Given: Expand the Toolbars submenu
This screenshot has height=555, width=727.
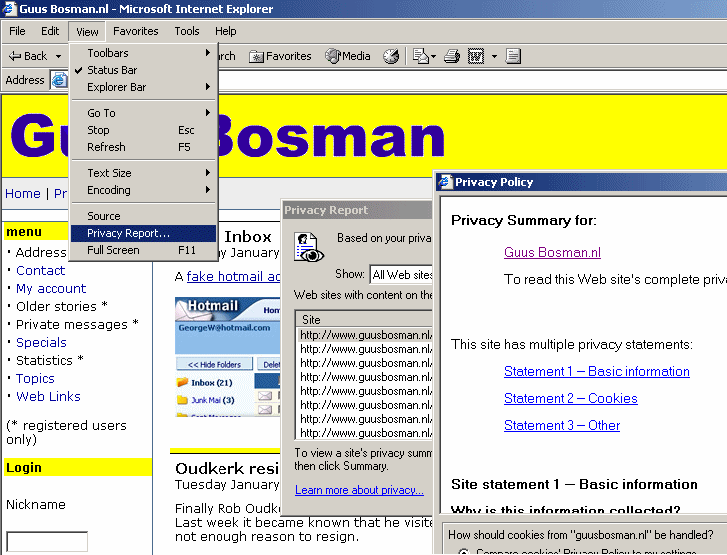Looking at the screenshot, I should (143, 53).
